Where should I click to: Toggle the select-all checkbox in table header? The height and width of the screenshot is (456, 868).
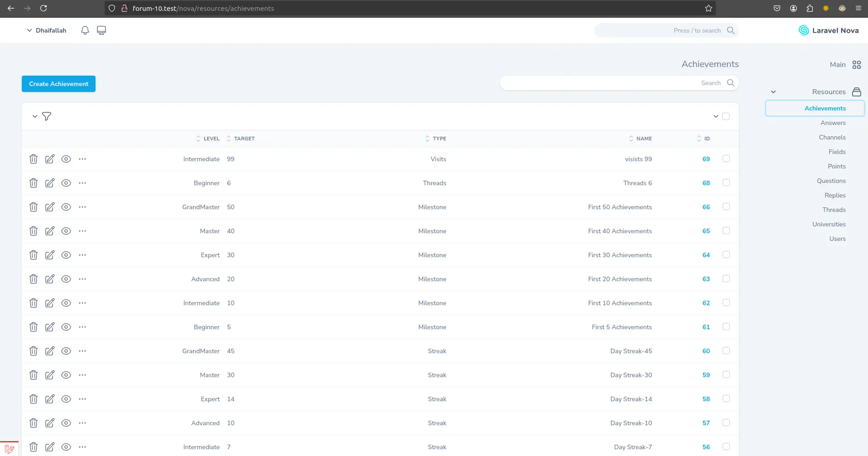(726, 116)
